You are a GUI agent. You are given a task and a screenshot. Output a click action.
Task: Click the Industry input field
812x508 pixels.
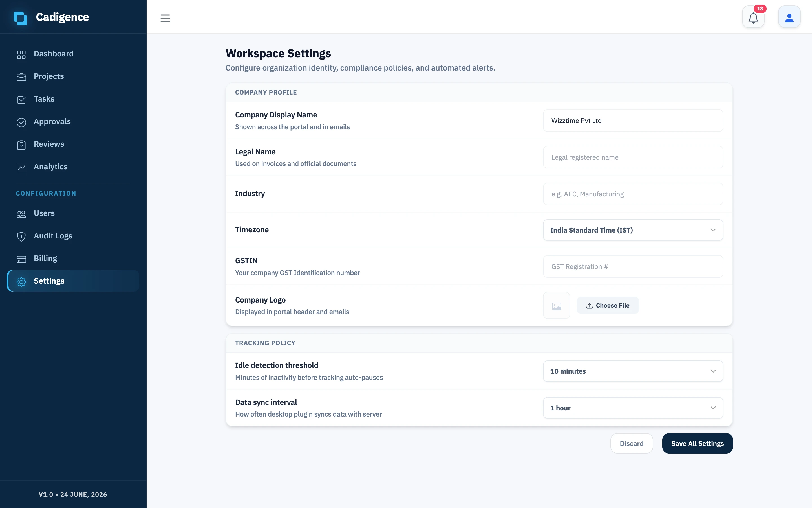click(x=633, y=194)
